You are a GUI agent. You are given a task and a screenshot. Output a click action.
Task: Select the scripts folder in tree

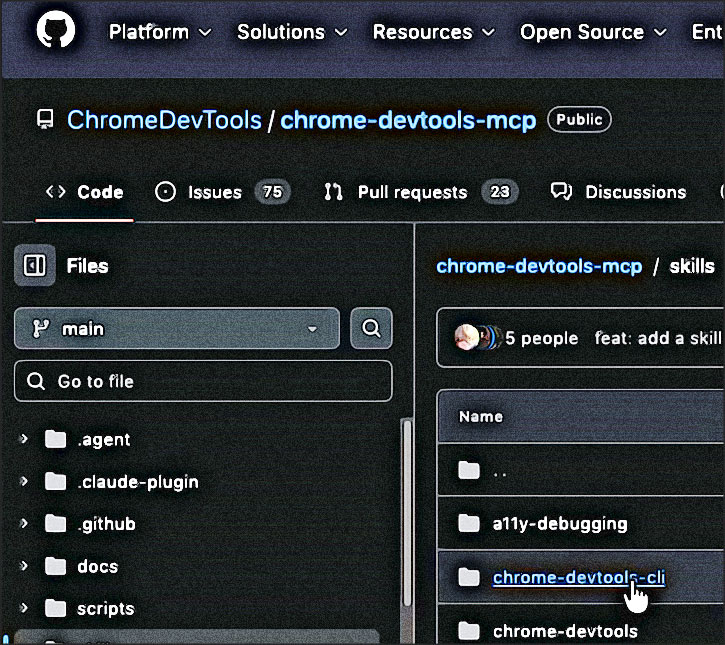pyautogui.click(x=106, y=608)
